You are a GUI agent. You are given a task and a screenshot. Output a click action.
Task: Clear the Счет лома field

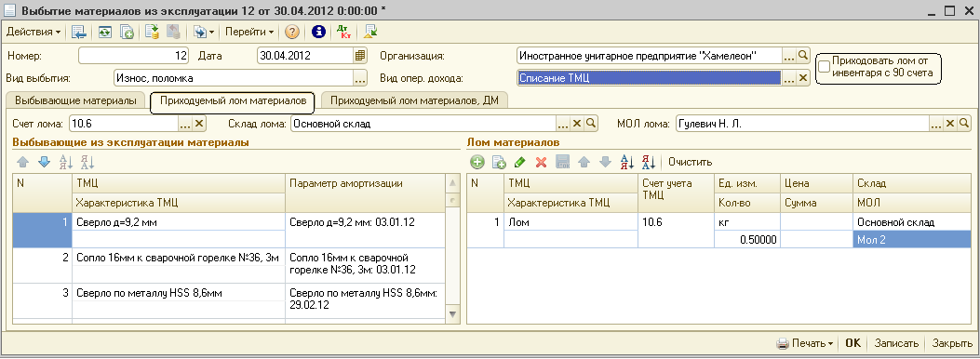199,124
